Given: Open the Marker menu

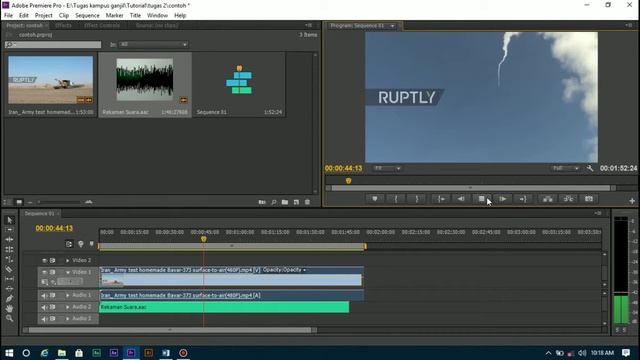Looking at the screenshot, I should pyautogui.click(x=115, y=16).
